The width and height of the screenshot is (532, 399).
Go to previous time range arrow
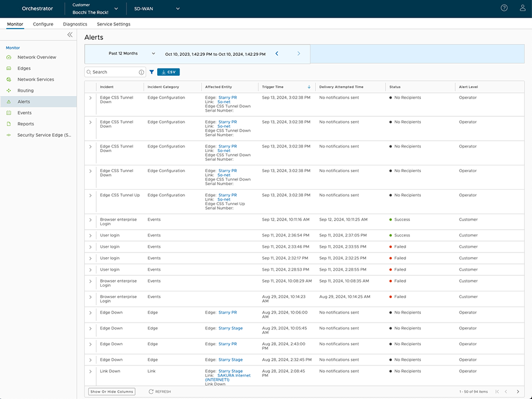[277, 54]
